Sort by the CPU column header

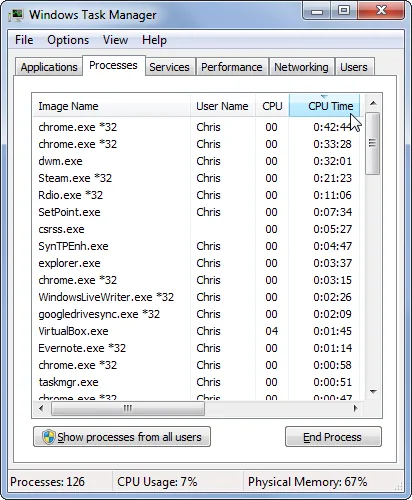[x=272, y=106]
